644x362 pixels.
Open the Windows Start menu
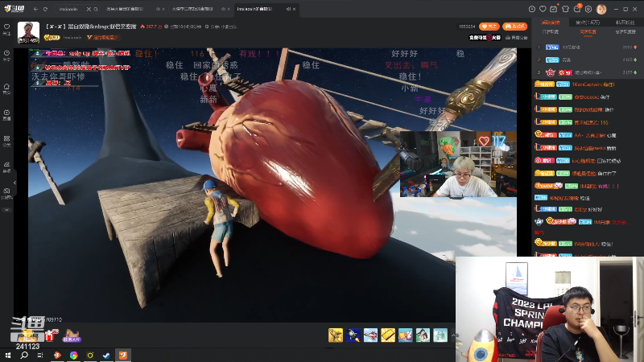8,355
